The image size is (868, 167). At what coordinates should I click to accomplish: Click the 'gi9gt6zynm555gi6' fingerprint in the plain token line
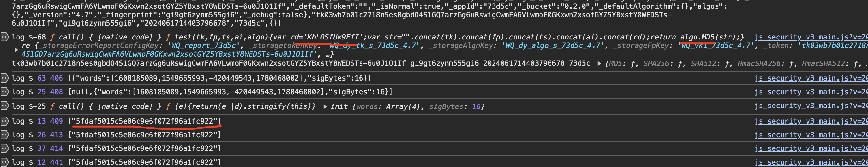click(444, 63)
